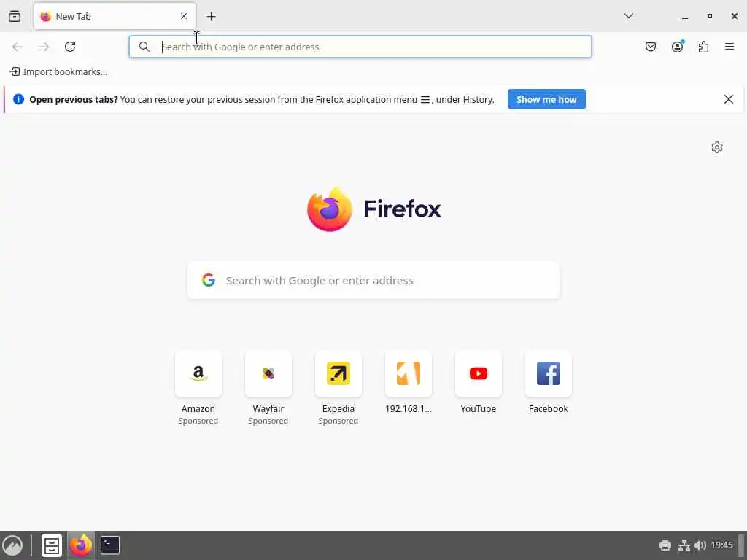Expand the list all tabs chevron
Image resolution: width=747 pixels, height=560 pixels.
(629, 16)
